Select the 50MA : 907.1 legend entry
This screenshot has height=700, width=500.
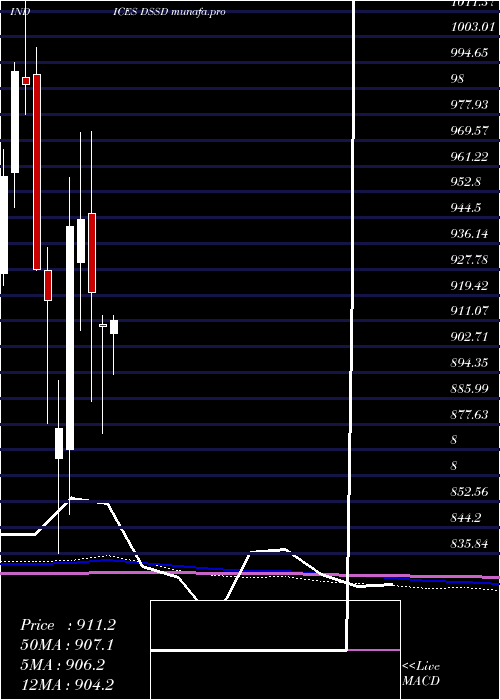[67, 645]
